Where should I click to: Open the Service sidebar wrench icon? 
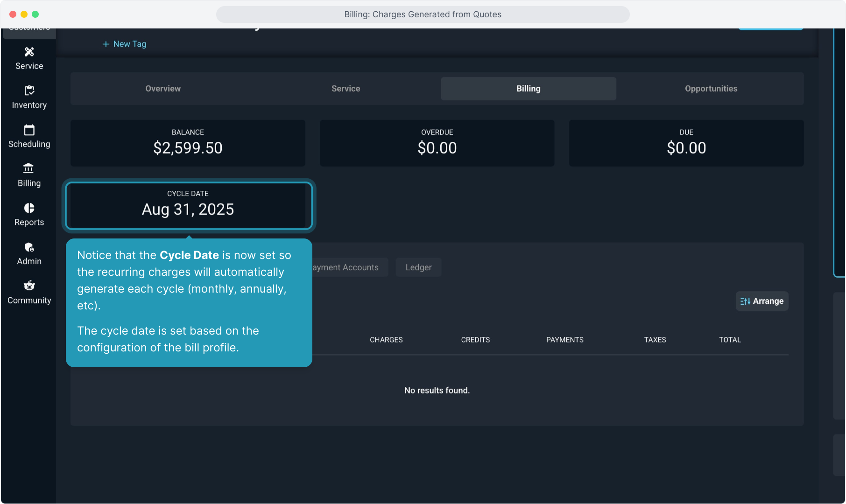point(29,52)
